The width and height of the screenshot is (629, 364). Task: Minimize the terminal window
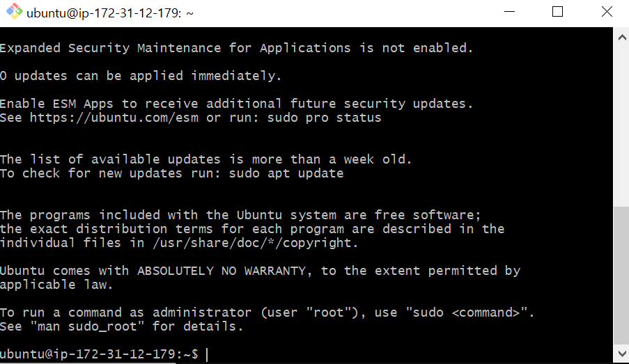[x=509, y=12]
